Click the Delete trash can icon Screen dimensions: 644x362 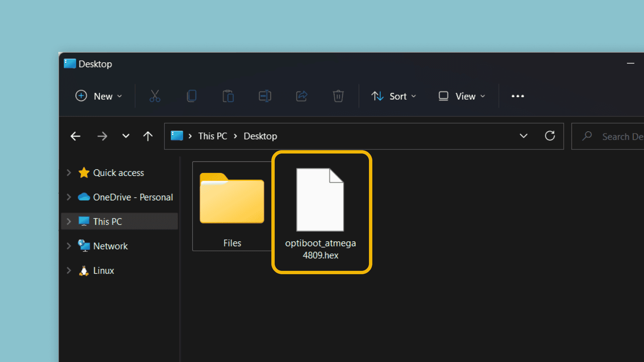(x=338, y=96)
